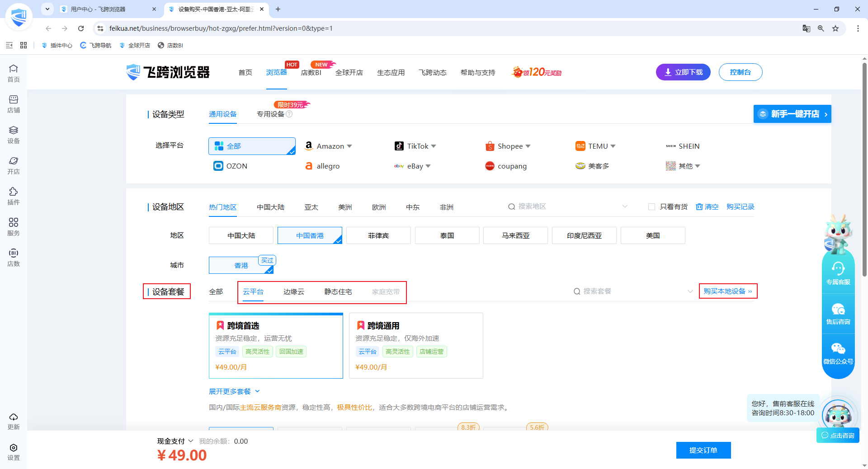Image resolution: width=868 pixels, height=469 pixels.
Task: Click the 清空 trash icon link
Action: [x=707, y=206]
